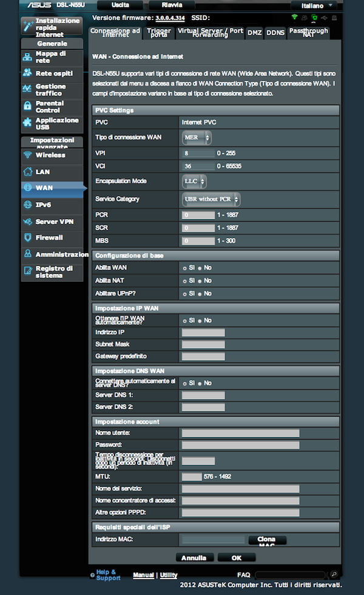Click the Help & Support question icon
This screenshot has width=364, height=595.
point(92,576)
